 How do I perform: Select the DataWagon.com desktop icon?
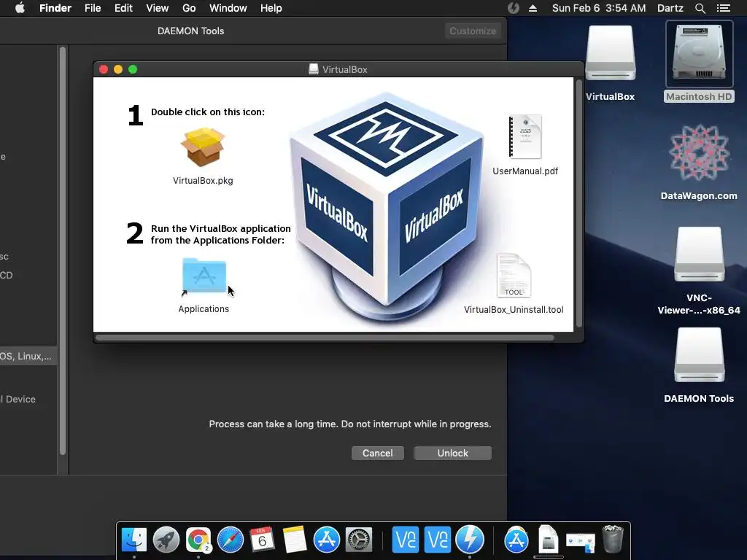[x=699, y=152]
